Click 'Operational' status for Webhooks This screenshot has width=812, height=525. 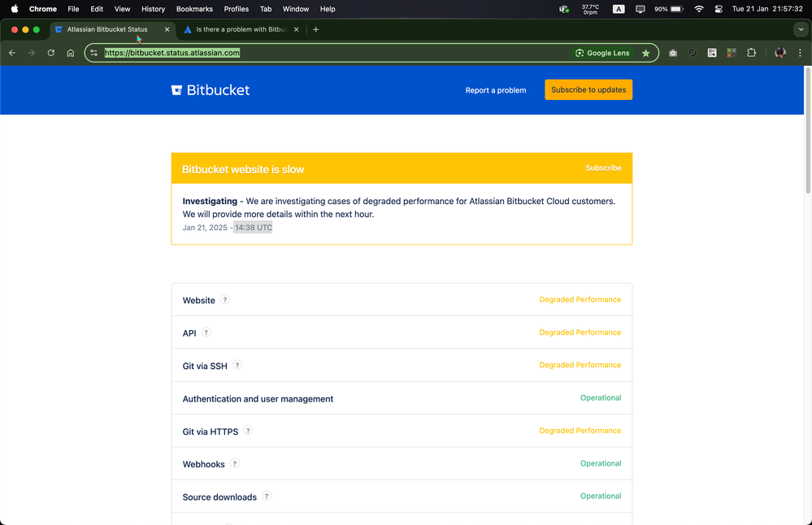point(601,463)
